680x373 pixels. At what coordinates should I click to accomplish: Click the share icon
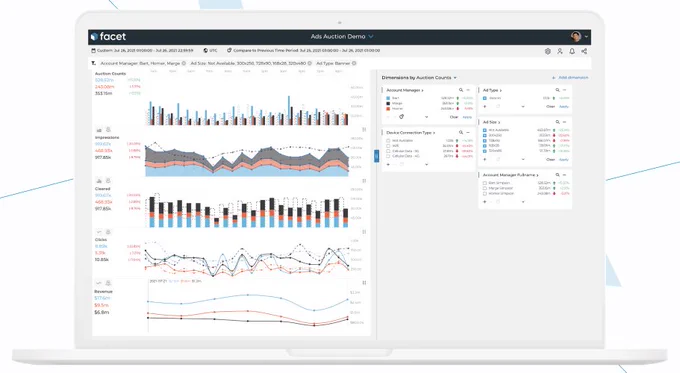tap(584, 51)
